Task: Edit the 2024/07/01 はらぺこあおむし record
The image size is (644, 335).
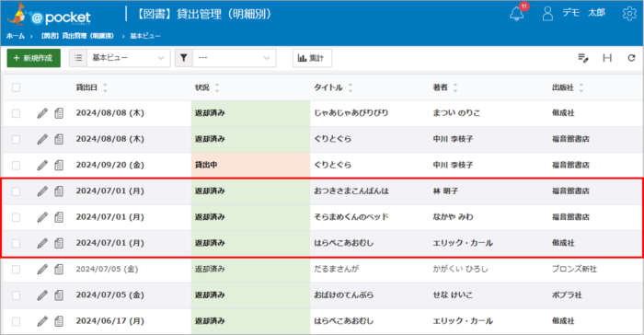Action: [42, 243]
